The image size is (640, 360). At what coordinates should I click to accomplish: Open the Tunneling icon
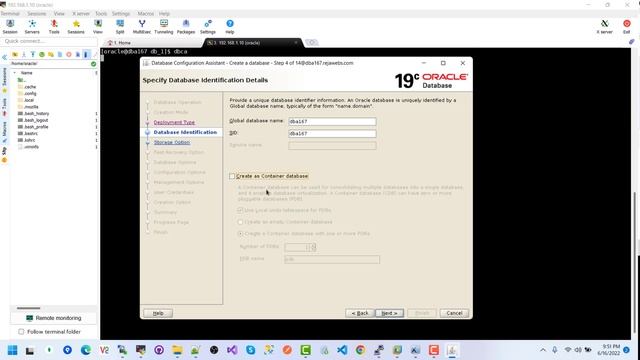(x=164, y=27)
